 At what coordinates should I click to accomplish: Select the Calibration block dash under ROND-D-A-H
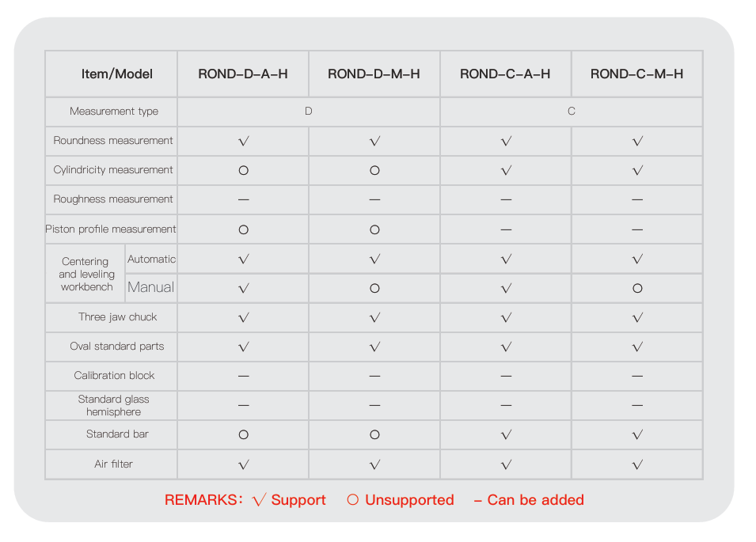[x=243, y=377]
